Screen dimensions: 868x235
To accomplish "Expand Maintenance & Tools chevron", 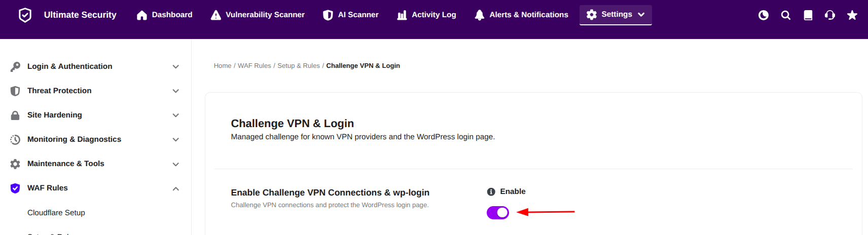I will (x=176, y=164).
